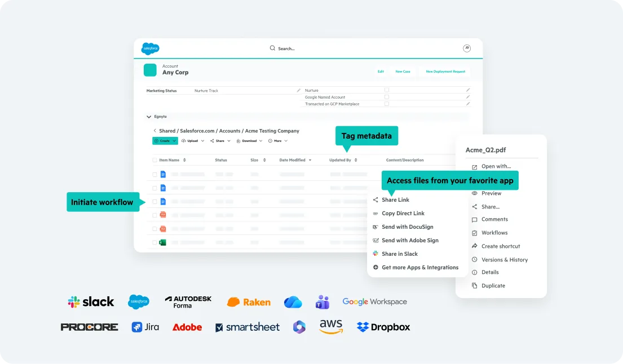The image size is (623, 364).
Task: Tick the Google Named Account checkbox
Action: (x=387, y=97)
